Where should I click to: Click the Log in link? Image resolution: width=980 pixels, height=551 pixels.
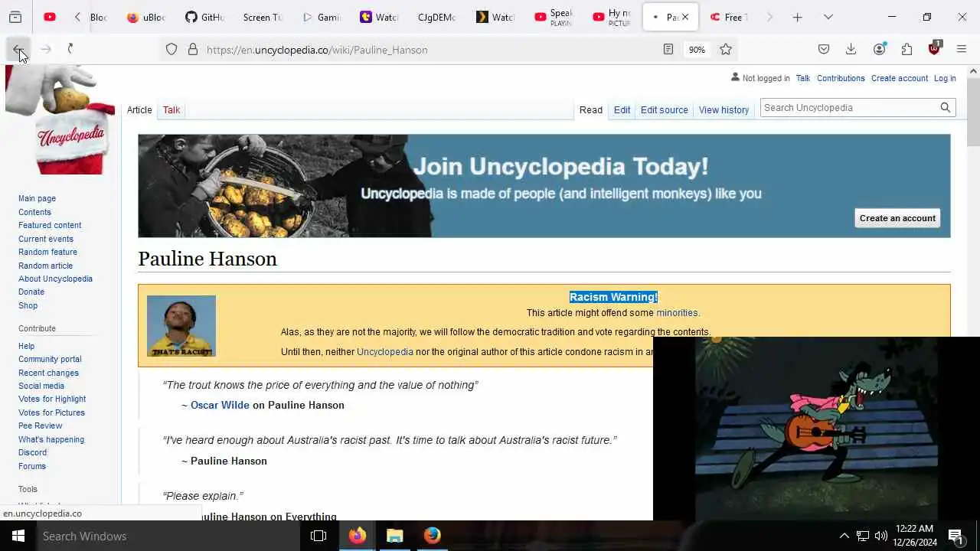tap(945, 78)
